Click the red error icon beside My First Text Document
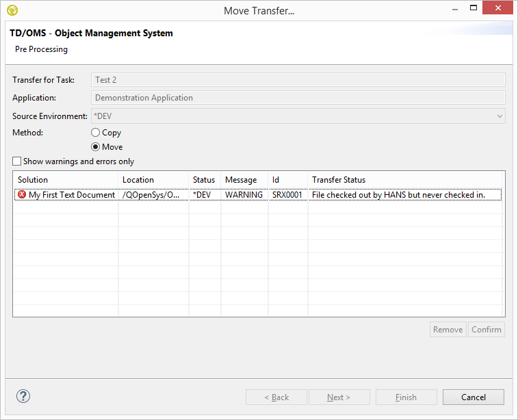Viewport: 518px width, 420px height. click(x=22, y=195)
